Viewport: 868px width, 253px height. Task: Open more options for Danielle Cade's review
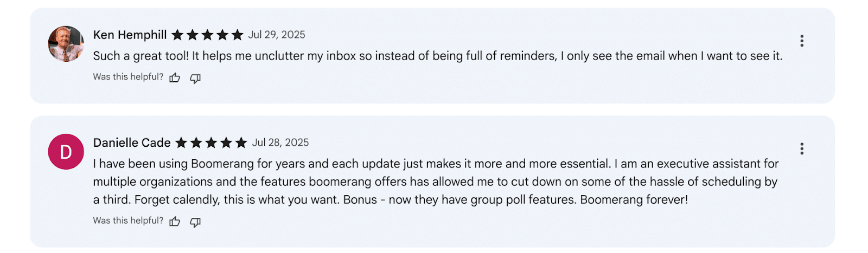[x=801, y=148]
